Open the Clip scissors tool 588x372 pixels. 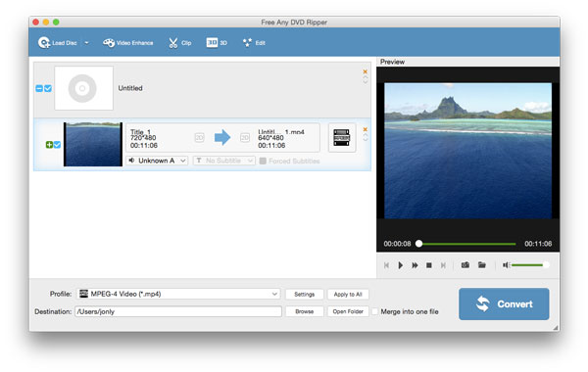(180, 43)
